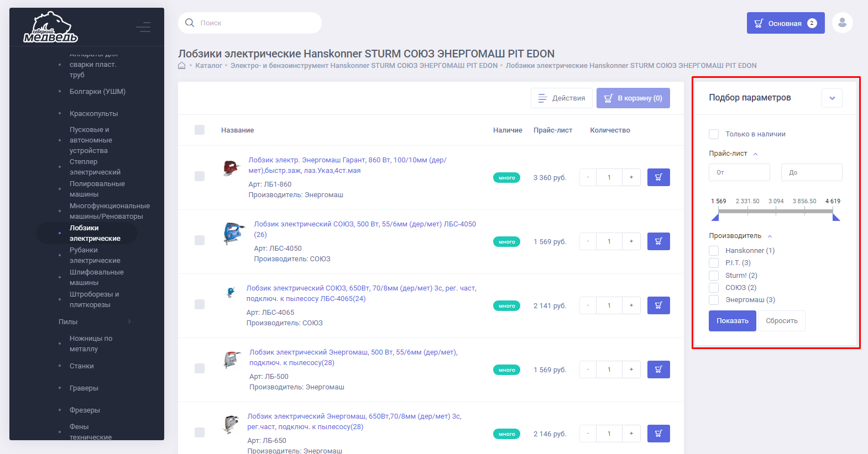This screenshot has width=868, height=454.
Task: Open Шлифовальные машины category
Action: (x=96, y=277)
